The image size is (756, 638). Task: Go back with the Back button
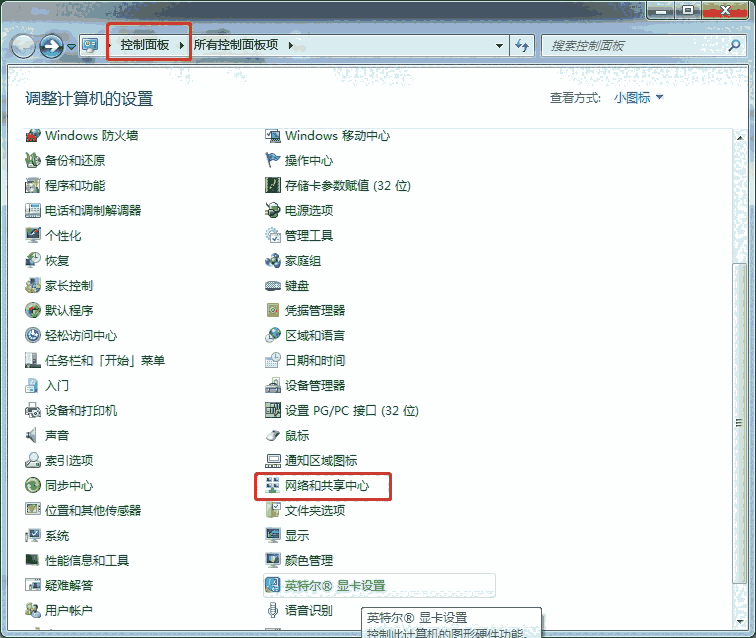(x=22, y=47)
